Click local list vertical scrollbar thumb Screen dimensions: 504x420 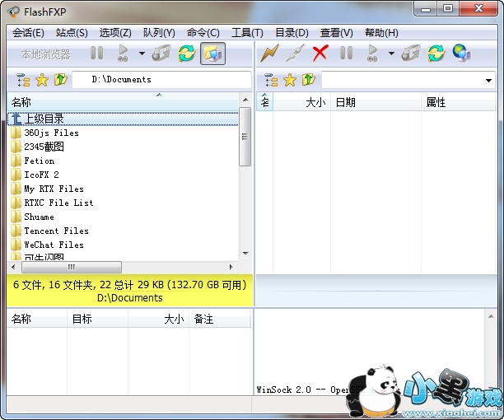click(x=245, y=137)
